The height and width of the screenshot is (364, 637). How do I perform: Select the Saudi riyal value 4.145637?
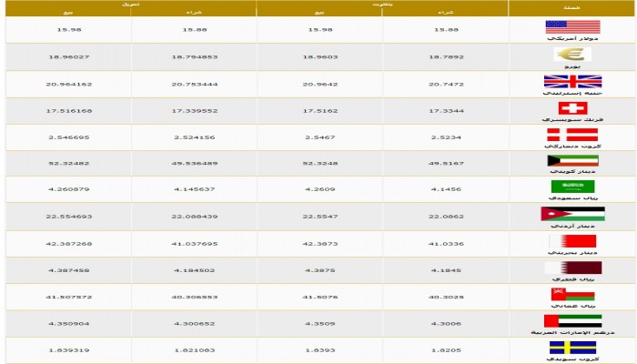[x=195, y=189]
